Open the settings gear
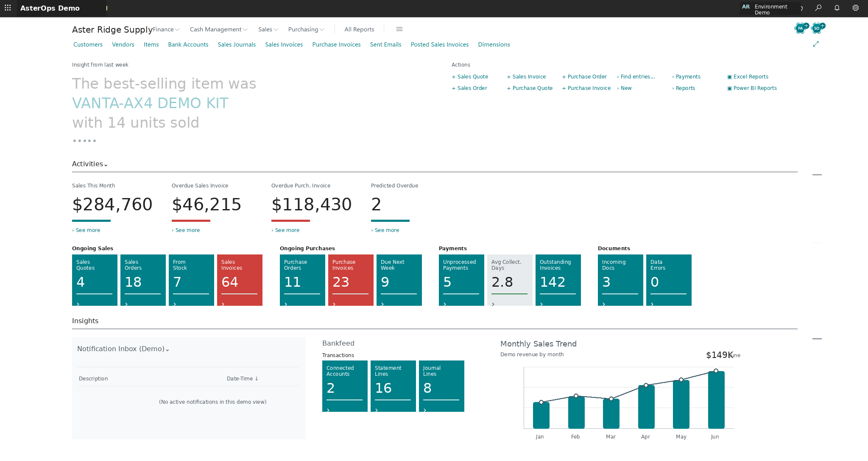868x461 pixels. [x=856, y=8]
